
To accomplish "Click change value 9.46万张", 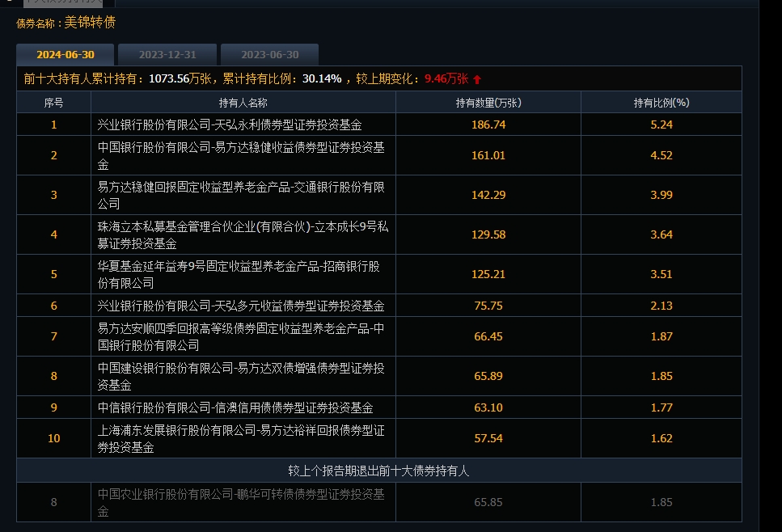I will tap(446, 78).
